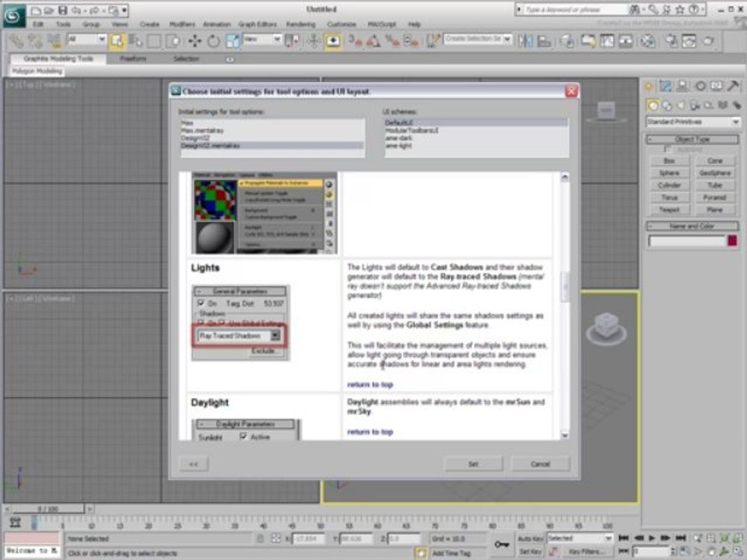This screenshot has width=747, height=560.
Task: Select the Select Object tool in main toolbar
Action: (116, 41)
